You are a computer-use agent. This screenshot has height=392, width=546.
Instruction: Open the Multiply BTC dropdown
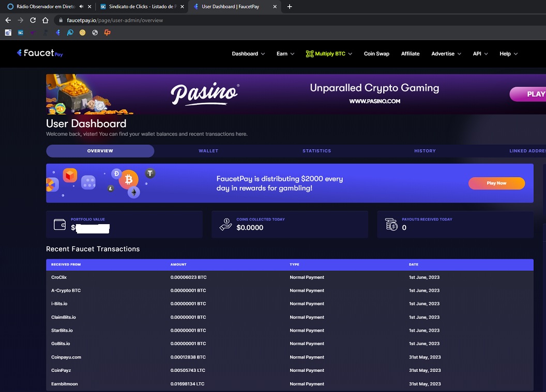tap(329, 54)
